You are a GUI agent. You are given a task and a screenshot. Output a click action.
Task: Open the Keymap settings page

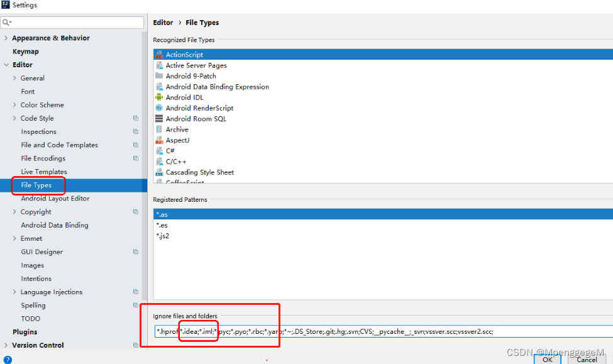click(x=25, y=52)
